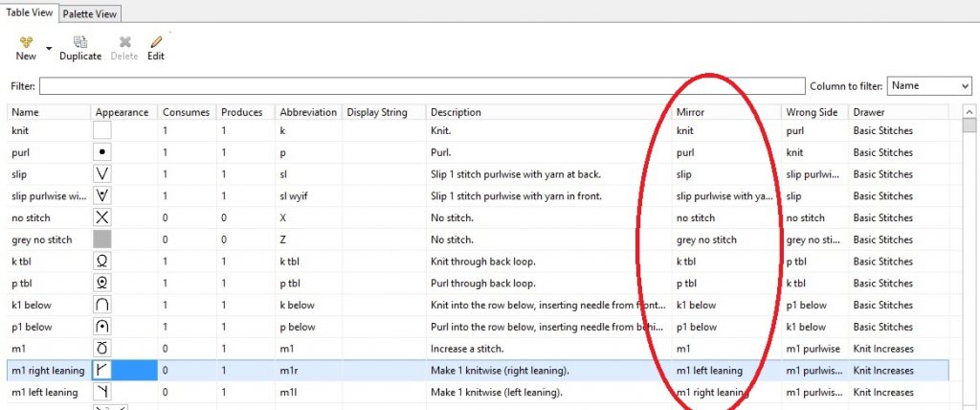Screen dimensions: 980x410
Task: Select the grey no stitch swatch
Action: 101,239
